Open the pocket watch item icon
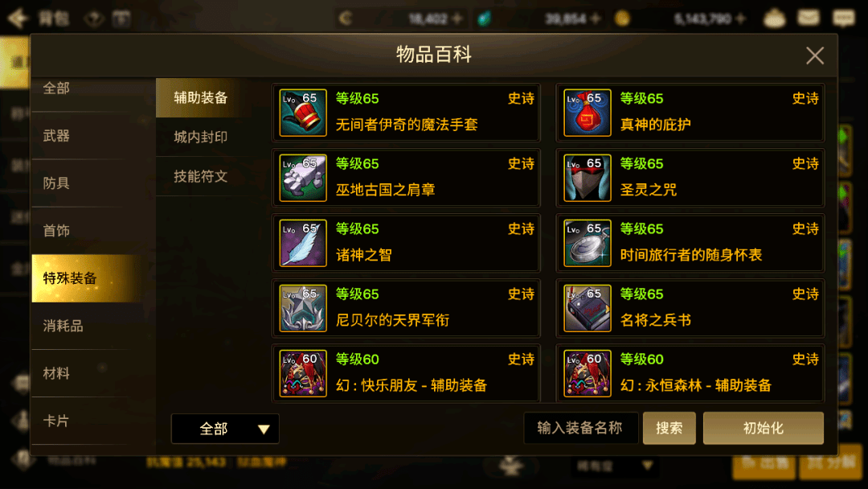868x489 pixels. (587, 243)
